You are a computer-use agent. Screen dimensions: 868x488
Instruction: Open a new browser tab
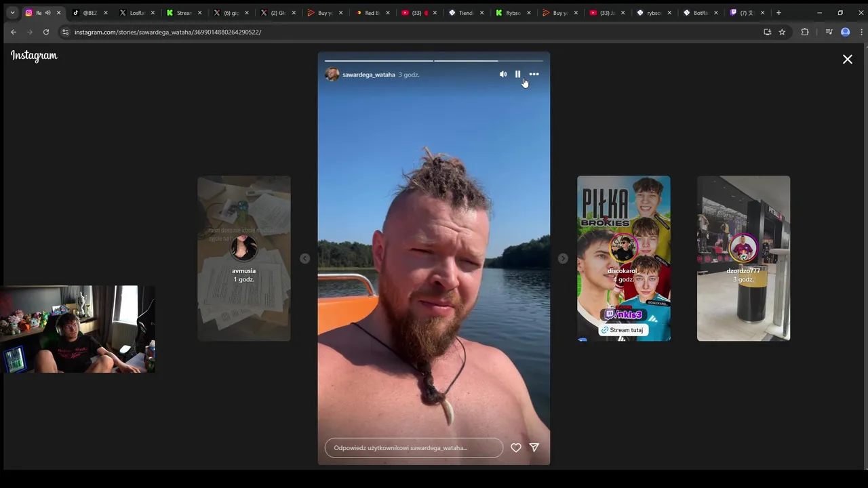click(x=778, y=13)
